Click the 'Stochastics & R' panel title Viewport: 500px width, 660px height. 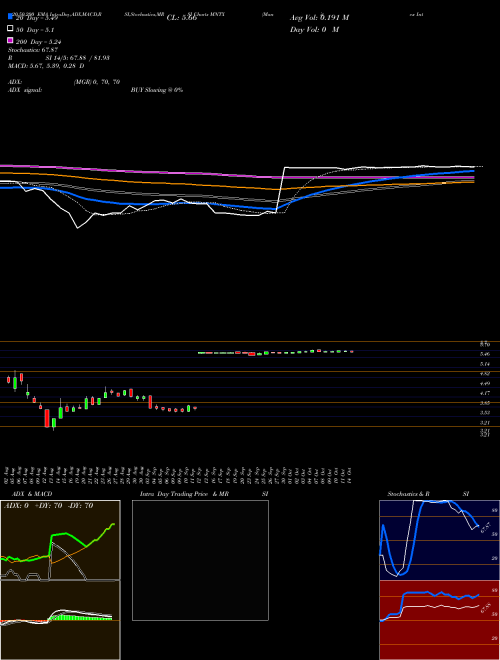pyautogui.click(x=408, y=494)
